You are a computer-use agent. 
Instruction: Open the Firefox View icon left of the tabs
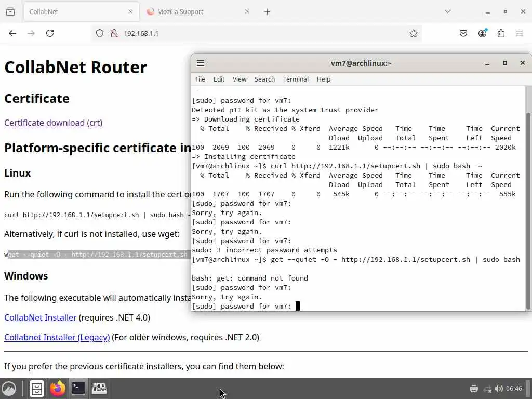click(x=10, y=11)
